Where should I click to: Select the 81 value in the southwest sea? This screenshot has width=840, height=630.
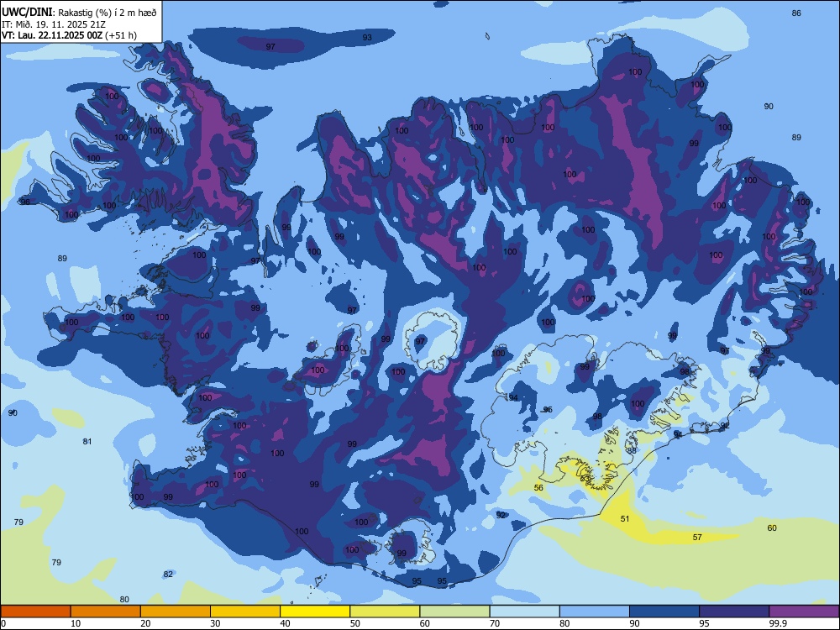[x=87, y=442]
